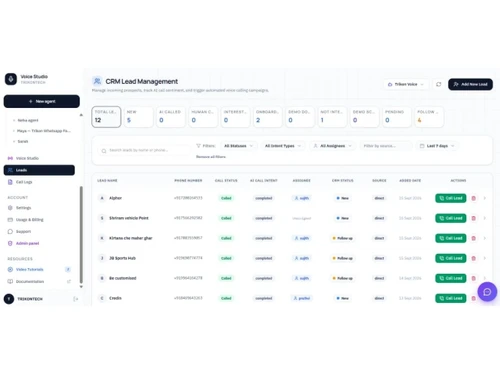Click the CRM Lead Management people icon
This screenshot has height=375, width=500.
pos(97,81)
